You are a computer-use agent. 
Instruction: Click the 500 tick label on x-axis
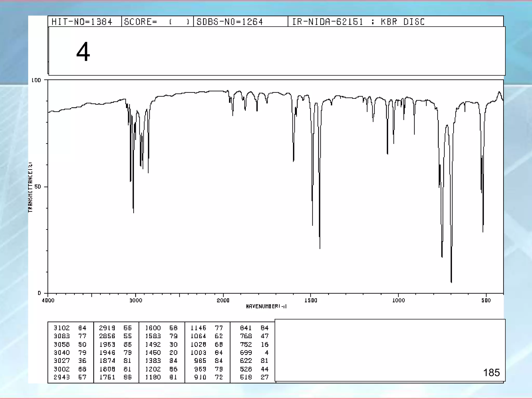(486, 301)
